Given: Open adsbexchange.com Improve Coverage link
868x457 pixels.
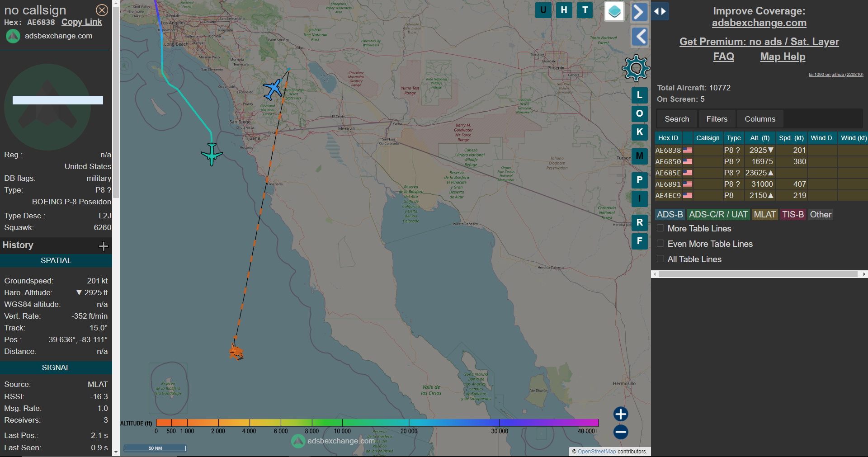Looking at the screenshot, I should tap(759, 23).
